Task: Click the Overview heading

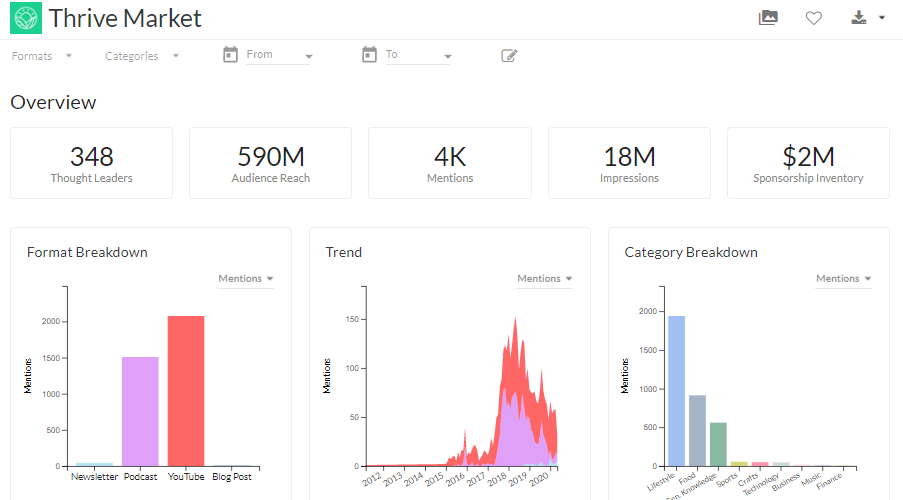Action: [54, 103]
